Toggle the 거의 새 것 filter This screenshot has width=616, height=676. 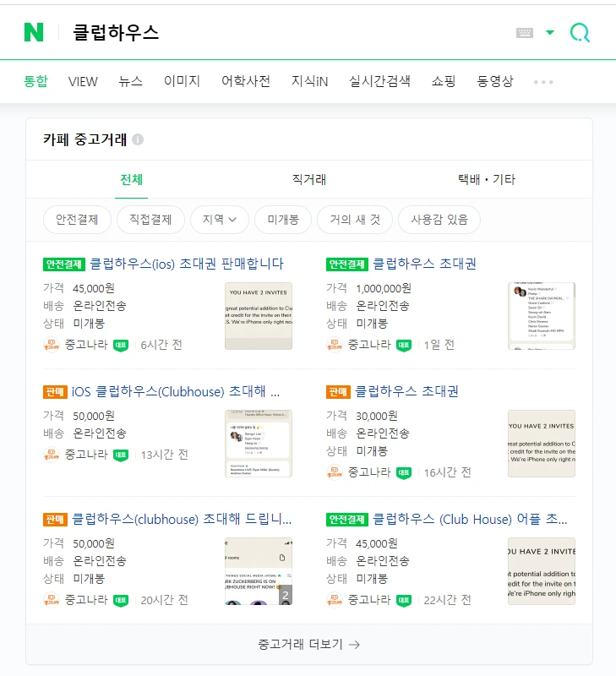tap(355, 220)
